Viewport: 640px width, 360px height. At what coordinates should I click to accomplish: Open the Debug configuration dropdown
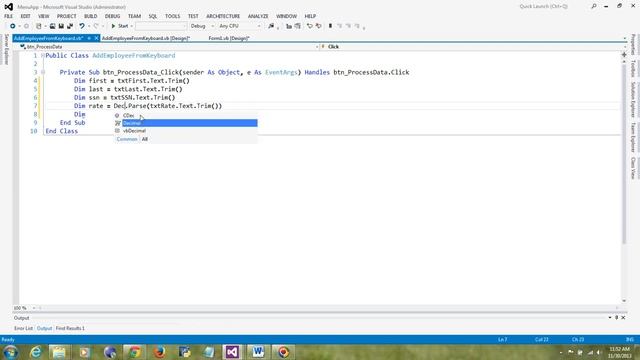[x=202, y=26]
